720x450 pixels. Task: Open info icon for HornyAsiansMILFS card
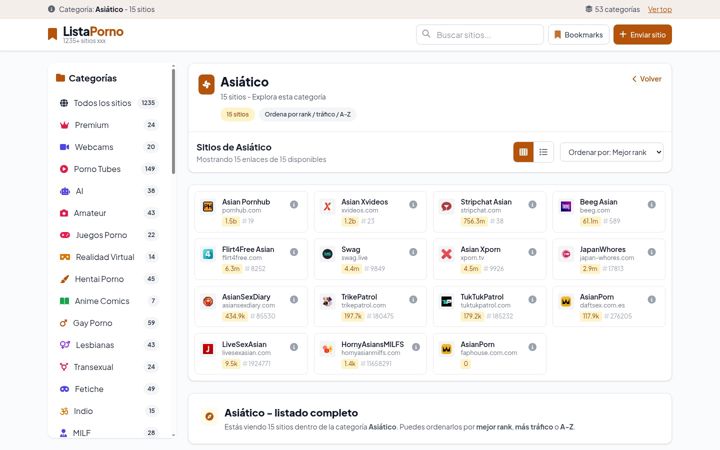(416, 347)
